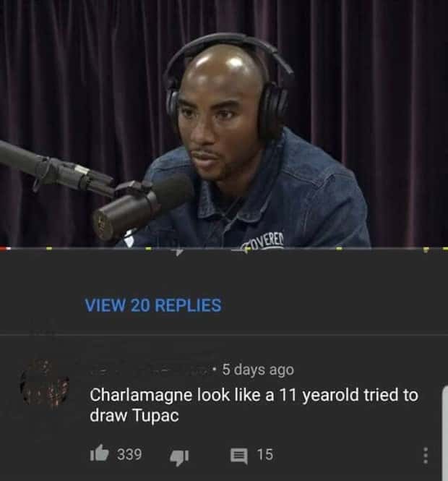Viewport: 448px width, 481px height.
Task: Like the Charlamagne Tupac comment
Action: (x=100, y=454)
